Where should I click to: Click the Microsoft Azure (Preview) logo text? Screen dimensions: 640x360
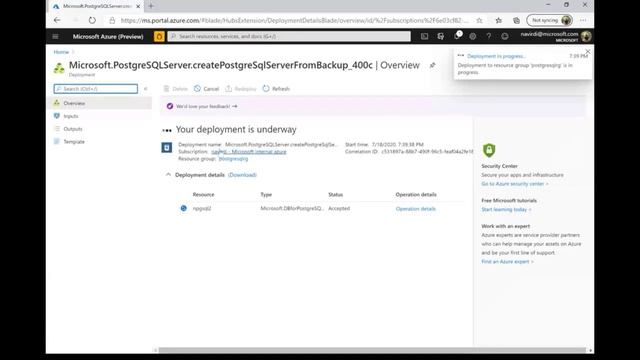108,36
